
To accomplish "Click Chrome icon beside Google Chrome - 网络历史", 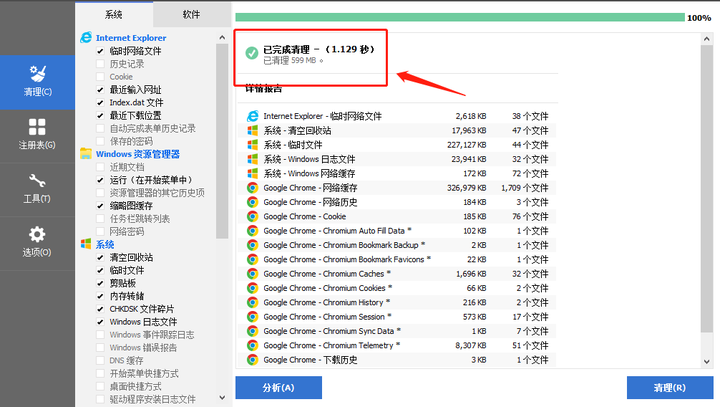I will [x=253, y=202].
